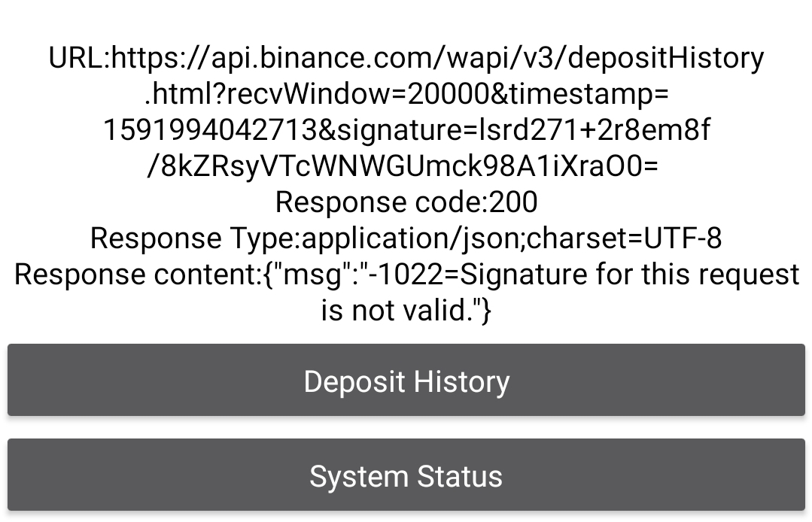Click the Response code:200 line
Screen dimensions: 812x522
406,202
